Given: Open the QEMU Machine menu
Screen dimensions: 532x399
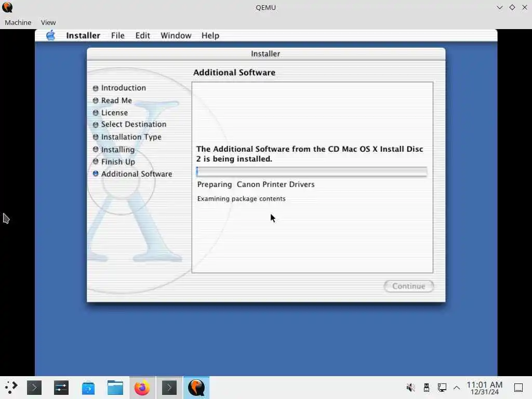Looking at the screenshot, I should pyautogui.click(x=18, y=22).
